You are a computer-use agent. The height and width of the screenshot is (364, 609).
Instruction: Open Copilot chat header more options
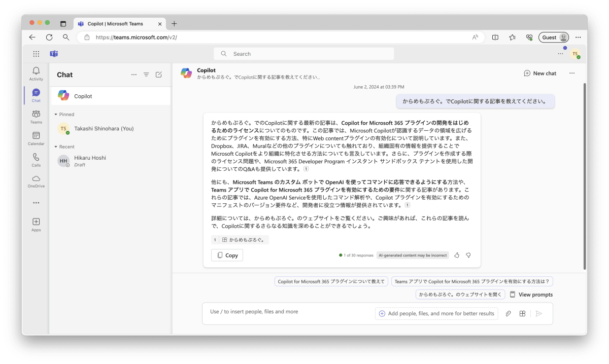click(572, 73)
